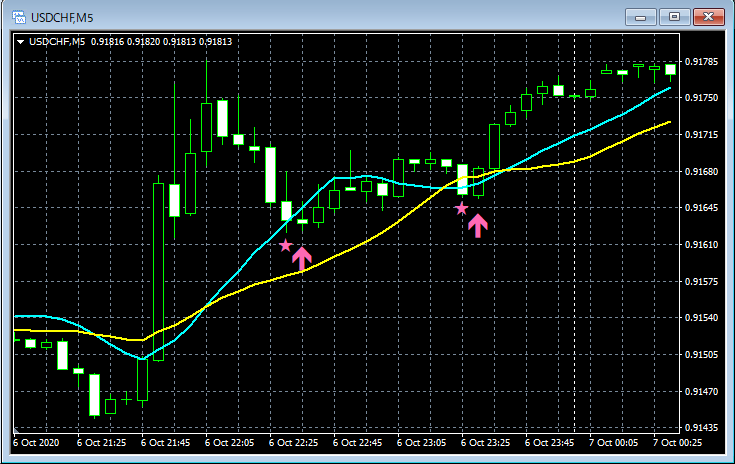The image size is (735, 464).
Task: Click the 0.91785 price scale label
Action: 701,62
